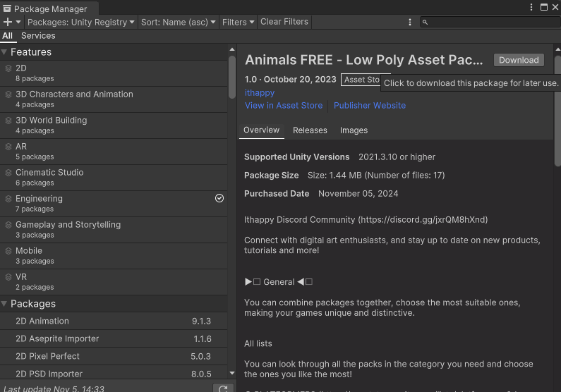Select the AR feature set
This screenshot has height=392, width=561.
pyautogui.click(x=114, y=152)
